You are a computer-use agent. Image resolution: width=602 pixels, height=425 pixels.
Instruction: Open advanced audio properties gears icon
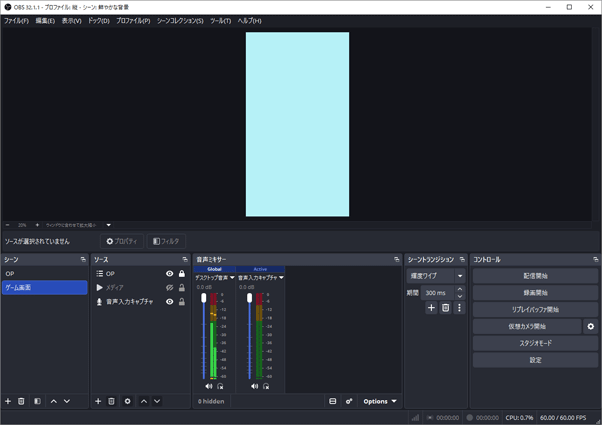coord(349,401)
